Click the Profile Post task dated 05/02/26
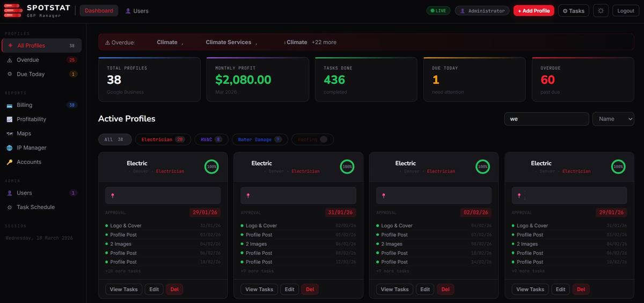This screenshot has width=644, height=303. (x=298, y=235)
